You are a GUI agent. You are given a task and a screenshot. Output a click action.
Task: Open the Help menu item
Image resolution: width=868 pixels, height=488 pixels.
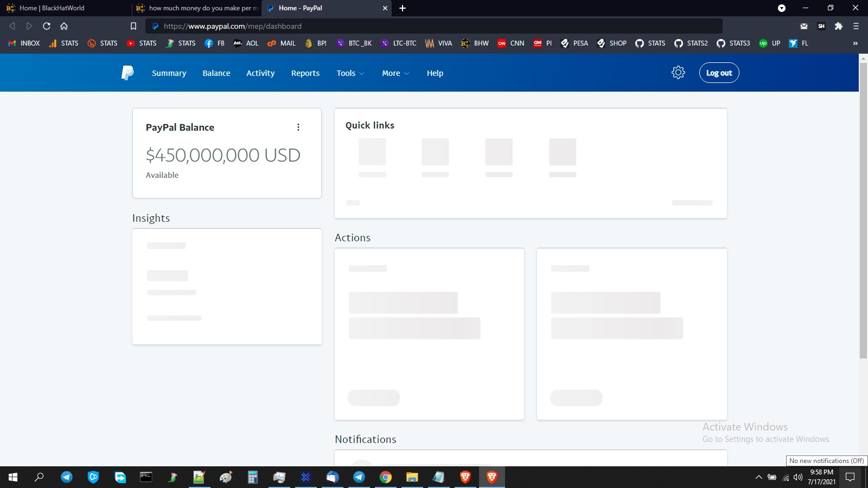(435, 73)
